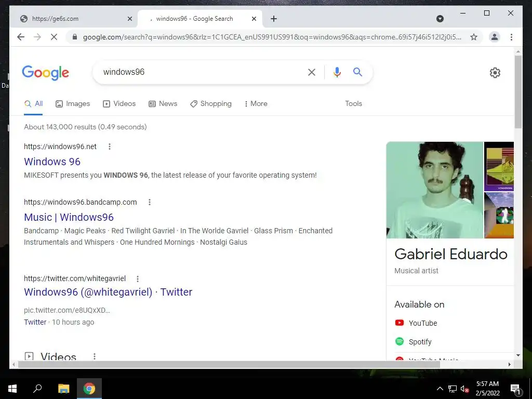Go back to the previous page

click(21, 37)
